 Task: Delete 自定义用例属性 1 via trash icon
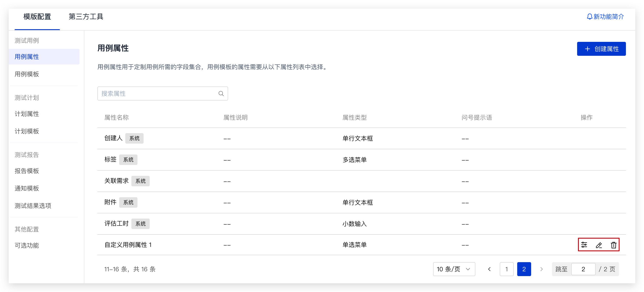[x=613, y=245]
